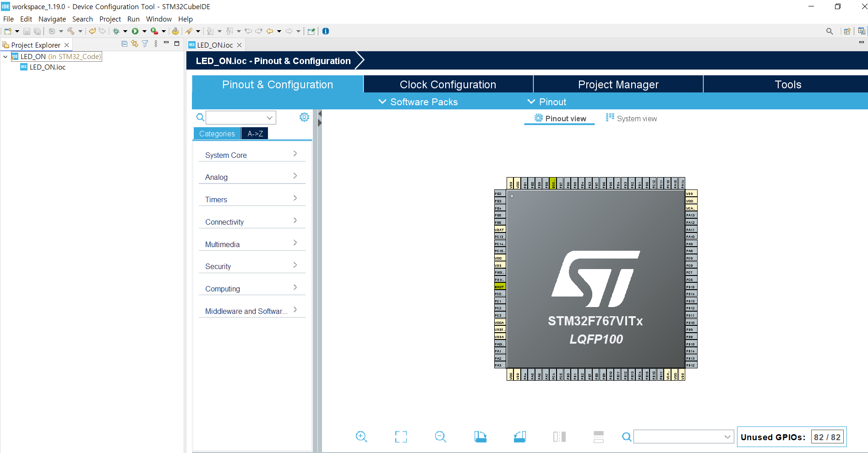Click the category settings gear icon

pyautogui.click(x=304, y=117)
